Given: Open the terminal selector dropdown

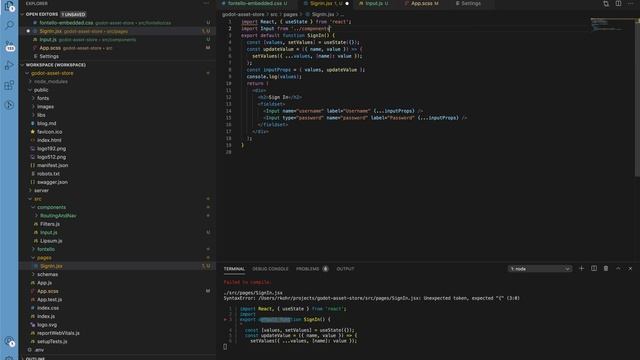Looking at the screenshot, I should click(x=540, y=269).
